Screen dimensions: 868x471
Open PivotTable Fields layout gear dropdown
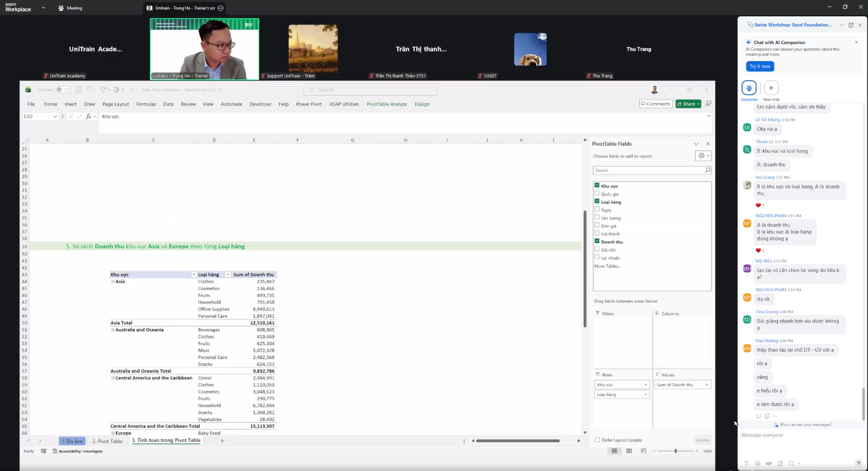pos(703,156)
